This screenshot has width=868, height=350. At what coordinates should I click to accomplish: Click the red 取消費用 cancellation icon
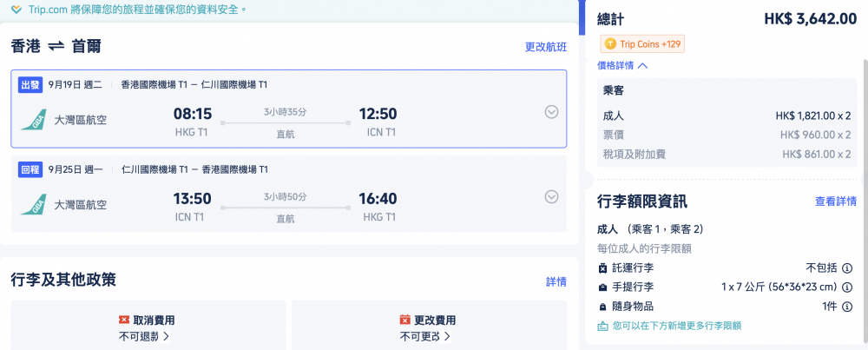tap(124, 320)
